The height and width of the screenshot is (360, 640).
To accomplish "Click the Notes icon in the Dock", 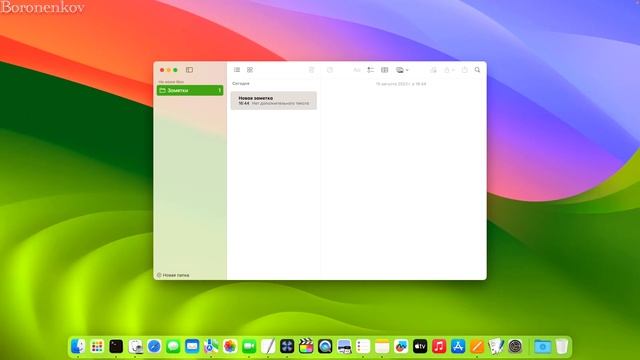I will coord(382,346).
